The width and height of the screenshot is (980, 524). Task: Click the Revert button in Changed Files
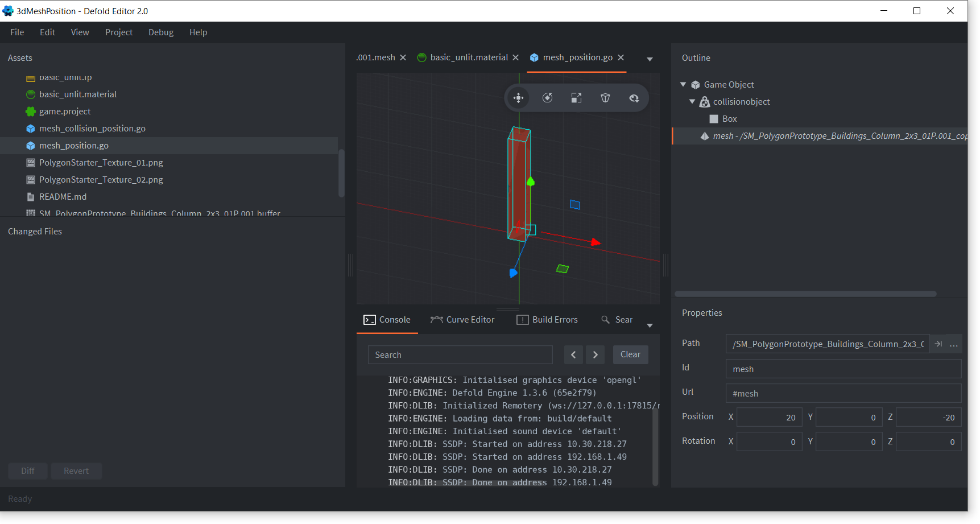pos(76,471)
